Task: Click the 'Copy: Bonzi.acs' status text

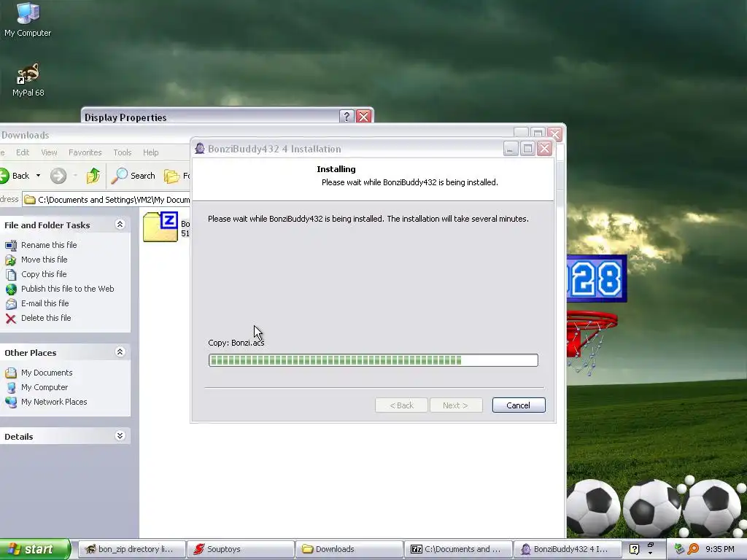Action: coord(236,343)
